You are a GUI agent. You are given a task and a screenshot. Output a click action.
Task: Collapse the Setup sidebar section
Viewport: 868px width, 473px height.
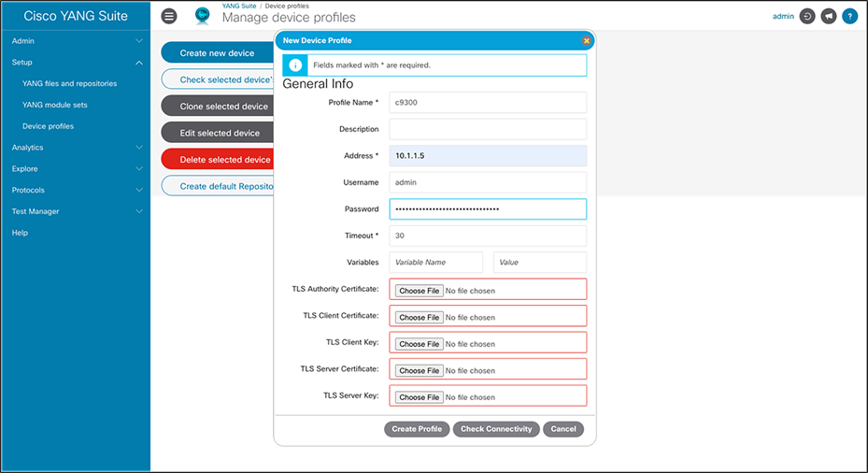pyautogui.click(x=76, y=62)
